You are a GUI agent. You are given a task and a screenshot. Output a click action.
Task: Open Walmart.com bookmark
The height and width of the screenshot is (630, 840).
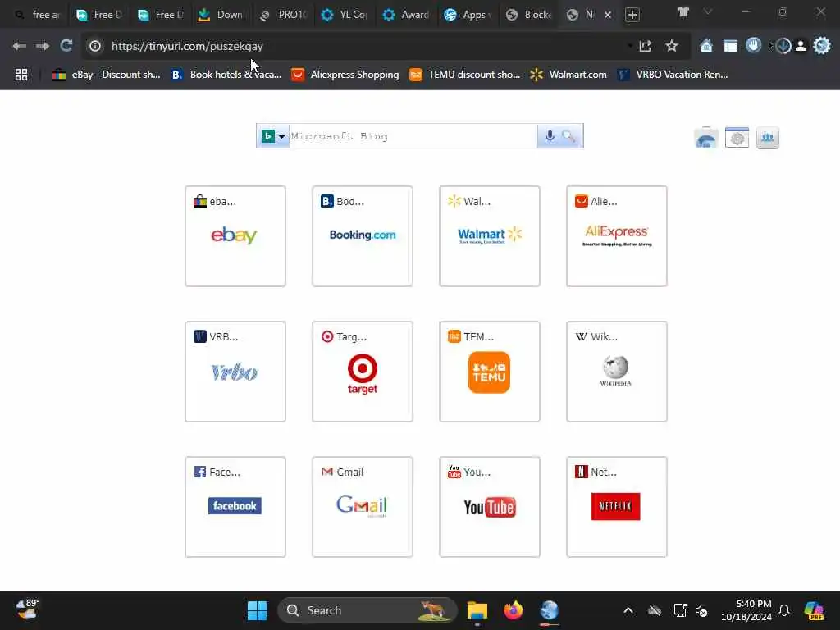568,75
